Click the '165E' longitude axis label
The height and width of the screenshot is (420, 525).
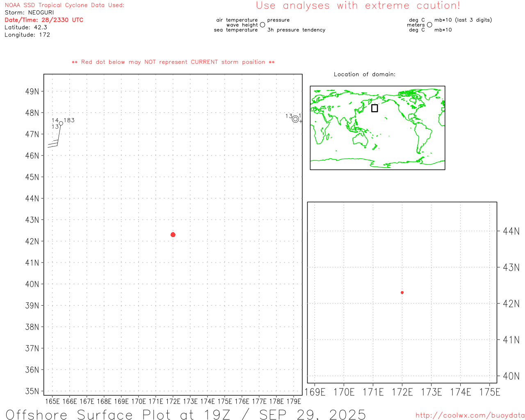pyautogui.click(x=52, y=402)
